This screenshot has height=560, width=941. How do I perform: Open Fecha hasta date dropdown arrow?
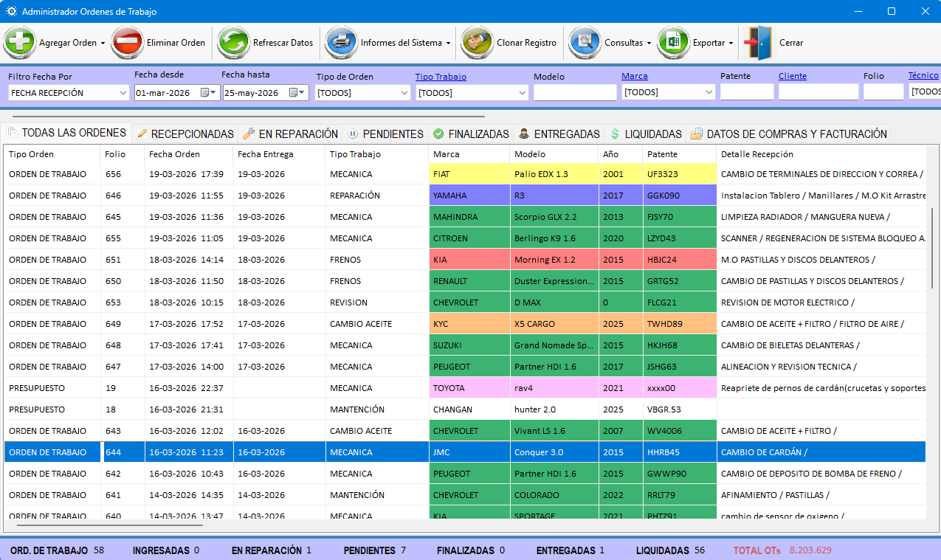tap(303, 93)
